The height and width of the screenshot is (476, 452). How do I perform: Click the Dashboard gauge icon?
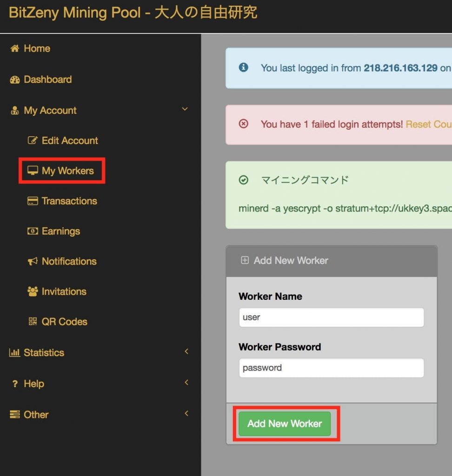[14, 79]
